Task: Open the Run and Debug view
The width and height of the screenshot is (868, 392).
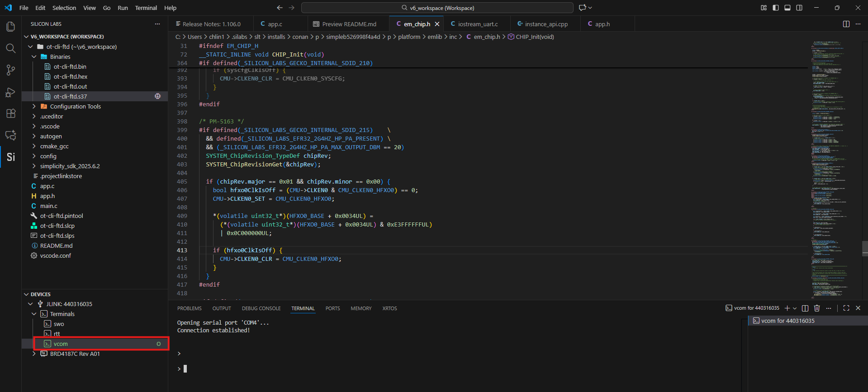Action: click(10, 92)
